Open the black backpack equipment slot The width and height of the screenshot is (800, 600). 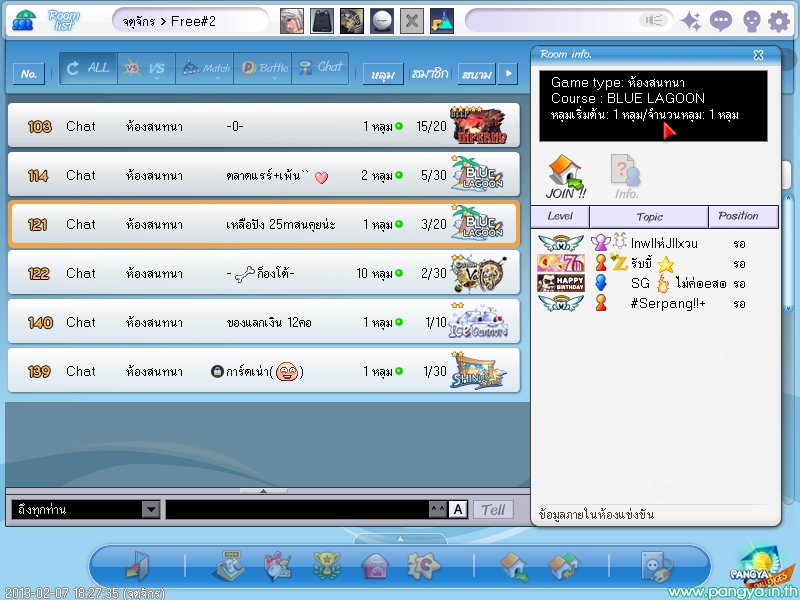pyautogui.click(x=322, y=21)
